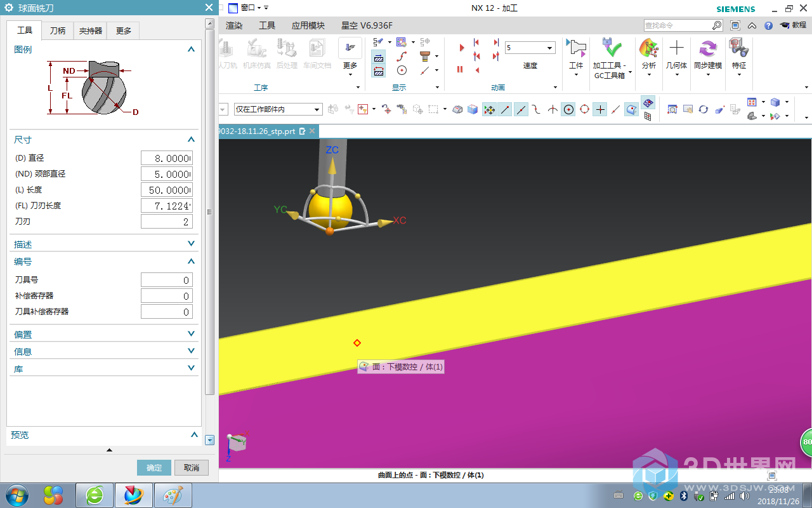Collapse the 尺寸 dimensions section
The image size is (812, 508).
tap(191, 139)
